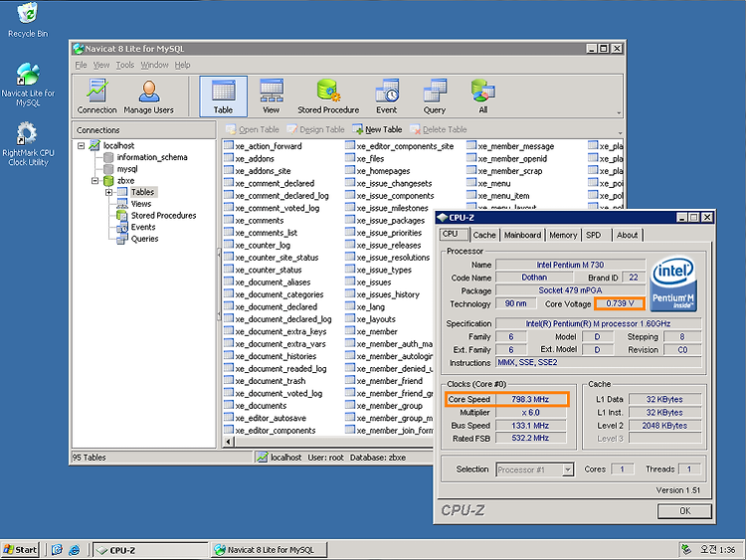Select the Navicat Lite for MySQL desktop shortcut

click(28, 85)
